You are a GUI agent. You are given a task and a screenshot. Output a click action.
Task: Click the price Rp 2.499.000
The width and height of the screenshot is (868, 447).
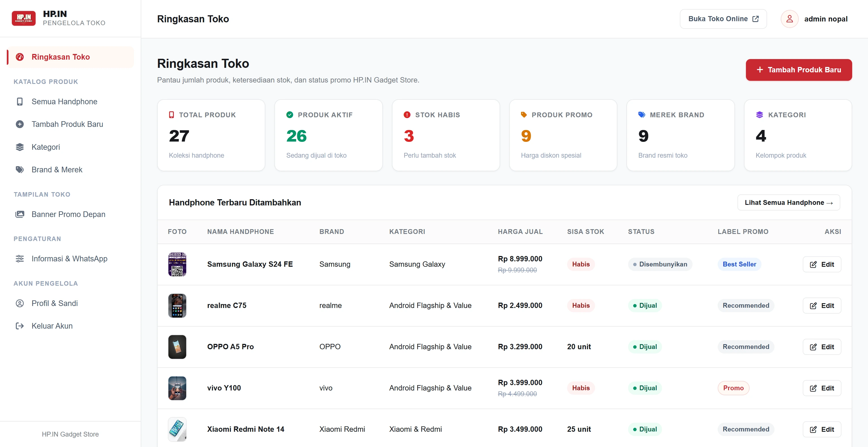[520, 305]
